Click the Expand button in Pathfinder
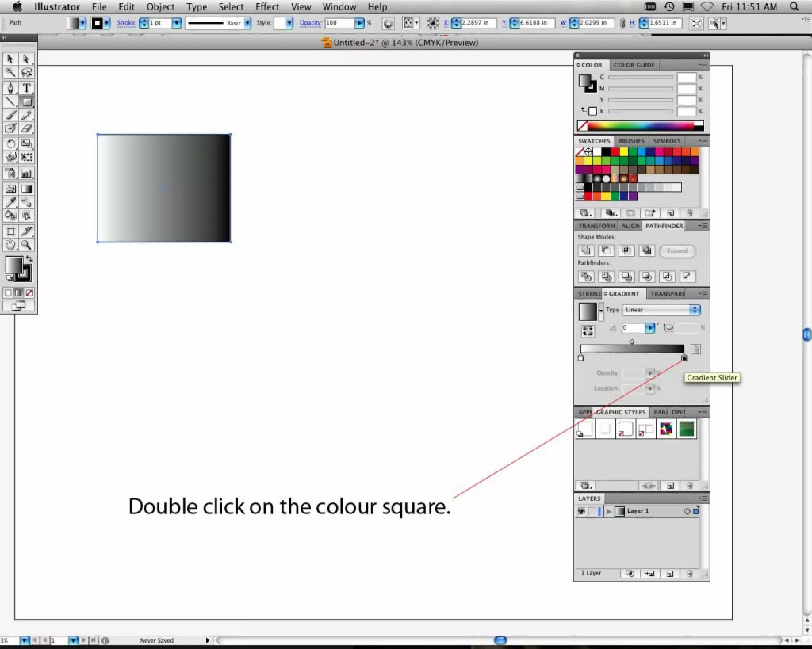 677,251
